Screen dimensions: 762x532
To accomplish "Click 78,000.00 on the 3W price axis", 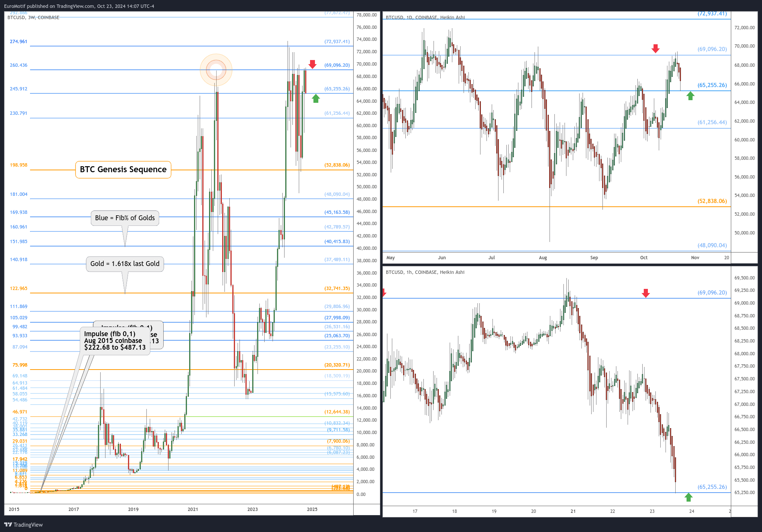I will click(366, 15).
